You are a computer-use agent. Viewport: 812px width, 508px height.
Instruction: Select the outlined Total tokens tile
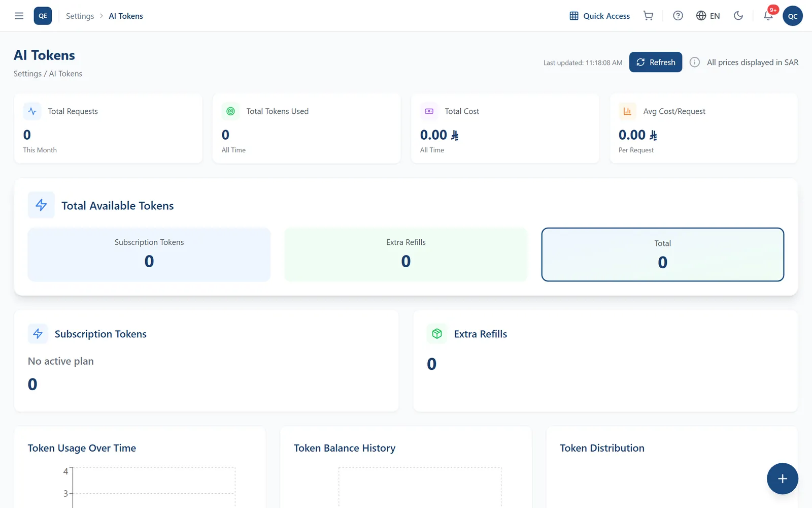point(663,255)
